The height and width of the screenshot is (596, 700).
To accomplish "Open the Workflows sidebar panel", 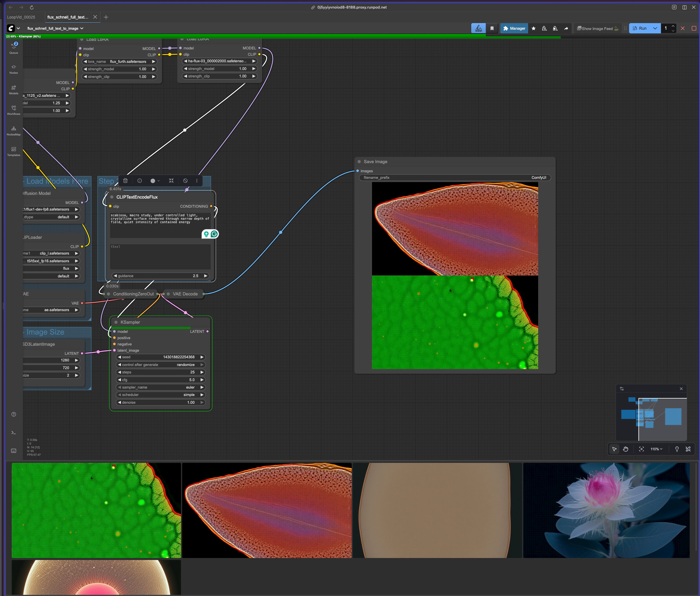I will [x=14, y=110].
